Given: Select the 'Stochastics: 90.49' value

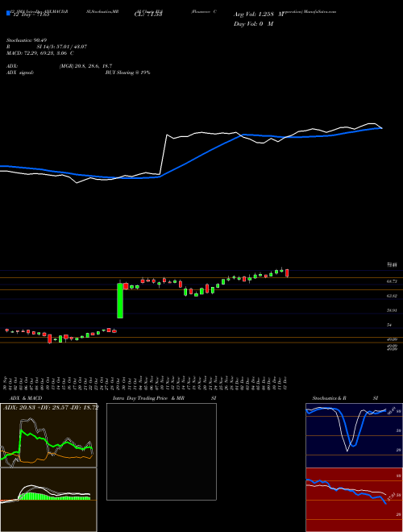Looking at the screenshot, I should pyautogui.click(x=26, y=41).
